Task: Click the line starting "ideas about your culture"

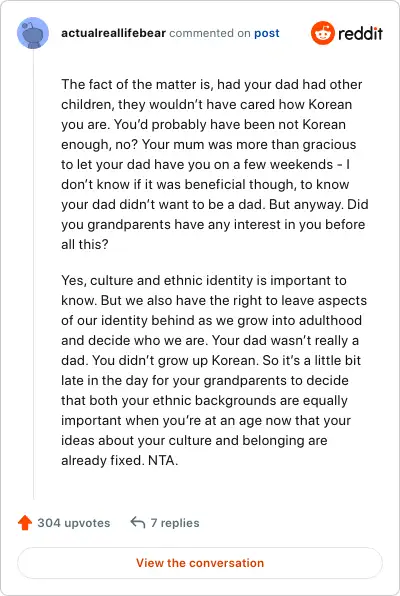Action: pyautogui.click(x=194, y=441)
